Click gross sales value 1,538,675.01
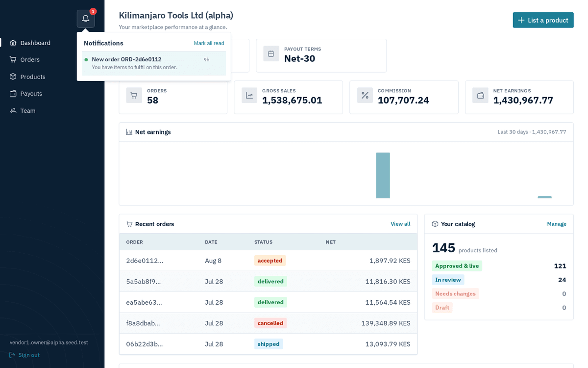588x368 pixels. pos(292,100)
